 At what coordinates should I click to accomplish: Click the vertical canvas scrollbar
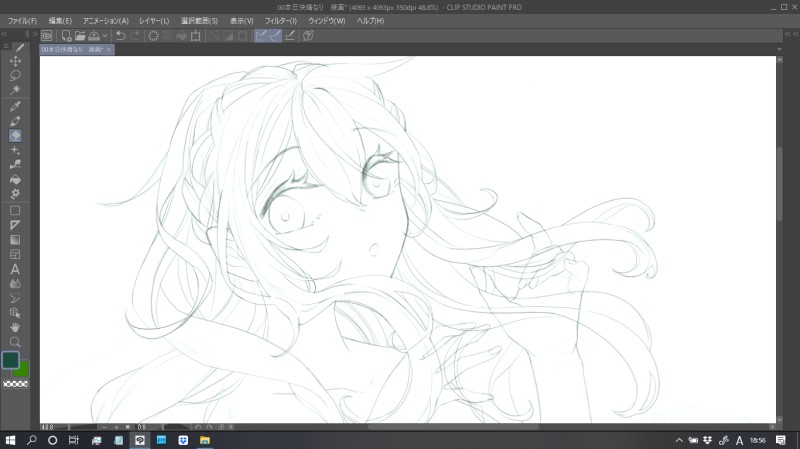(x=780, y=184)
